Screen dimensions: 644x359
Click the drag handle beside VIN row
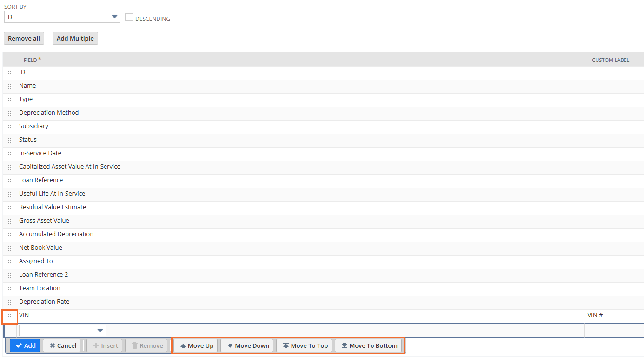[x=10, y=316]
